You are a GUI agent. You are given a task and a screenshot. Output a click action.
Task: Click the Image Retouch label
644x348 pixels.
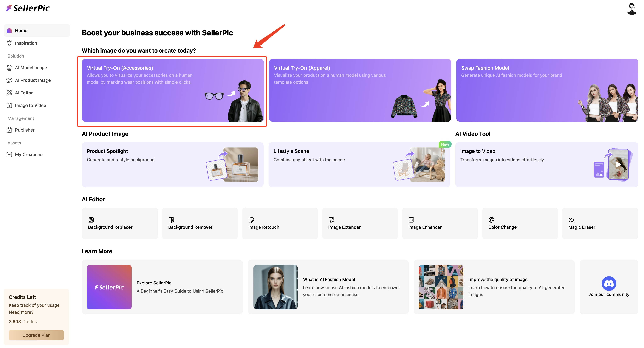coord(263,227)
